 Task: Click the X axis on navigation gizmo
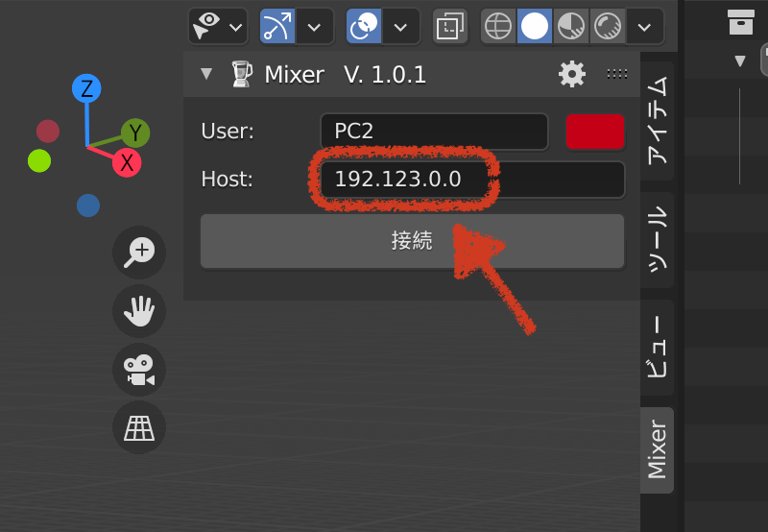(127, 162)
